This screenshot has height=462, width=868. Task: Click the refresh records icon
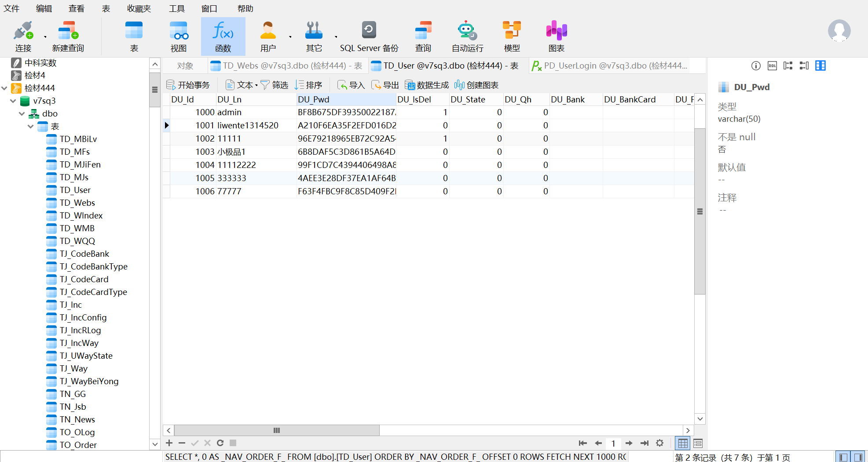pyautogui.click(x=220, y=443)
